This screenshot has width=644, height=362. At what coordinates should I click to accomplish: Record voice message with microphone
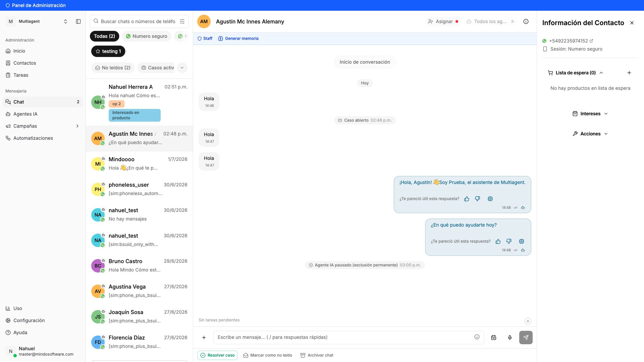tap(510, 338)
